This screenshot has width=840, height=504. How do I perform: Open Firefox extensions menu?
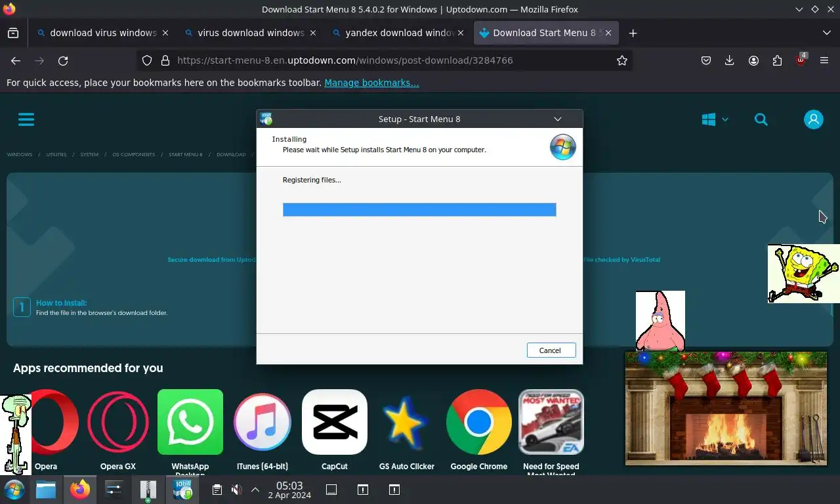point(777,60)
